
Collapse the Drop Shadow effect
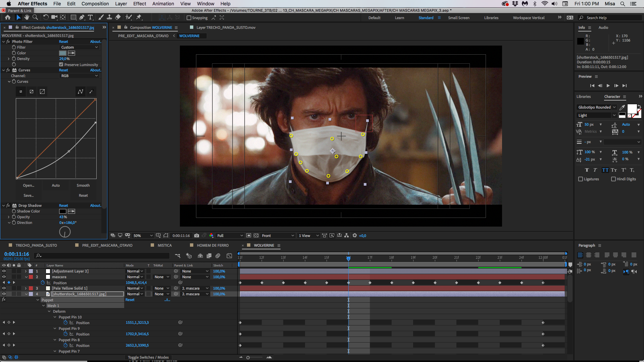tap(4, 205)
